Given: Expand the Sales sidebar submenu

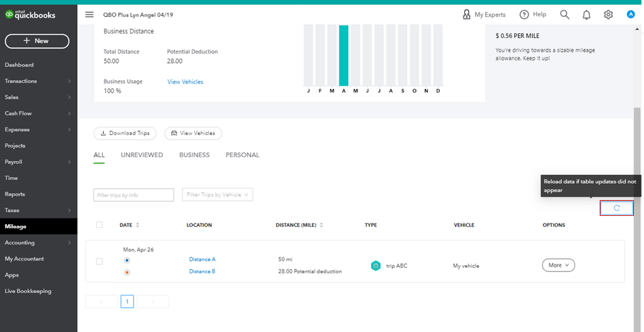Looking at the screenshot, I should click(69, 97).
